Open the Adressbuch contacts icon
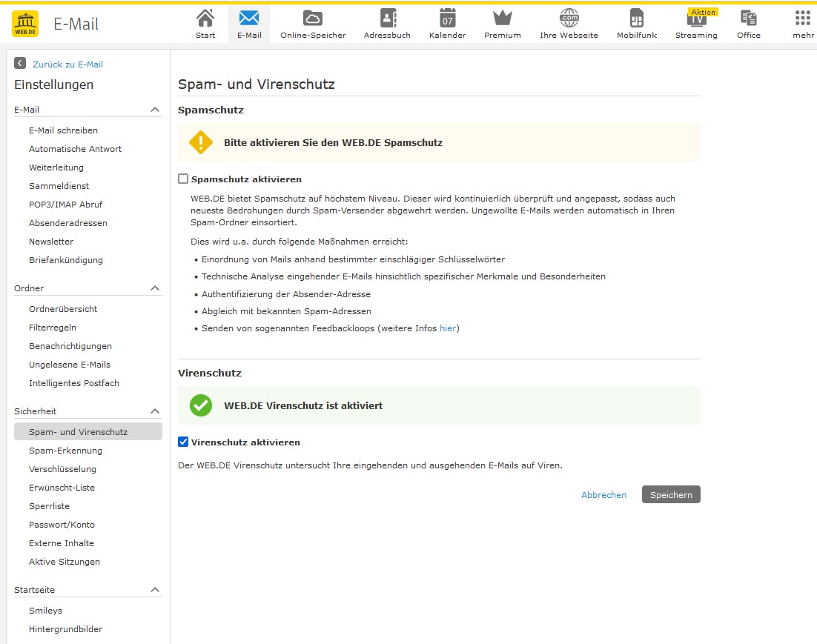817x644 pixels. point(387,19)
